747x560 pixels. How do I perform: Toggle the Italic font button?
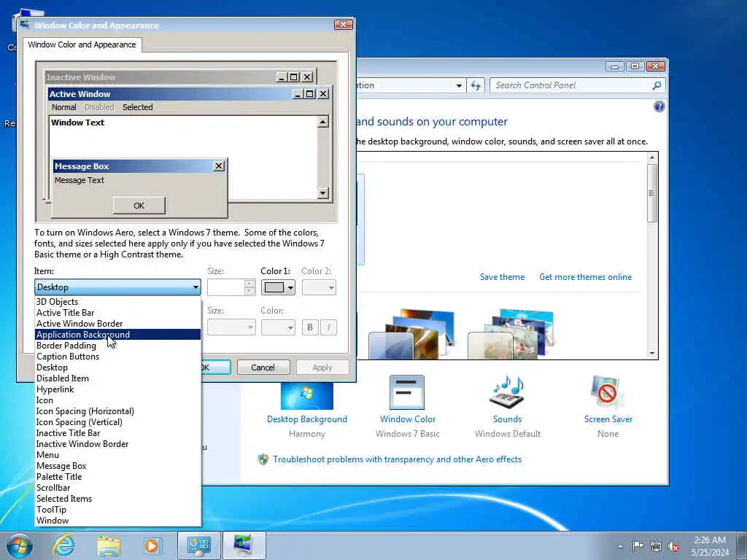pos(329,327)
